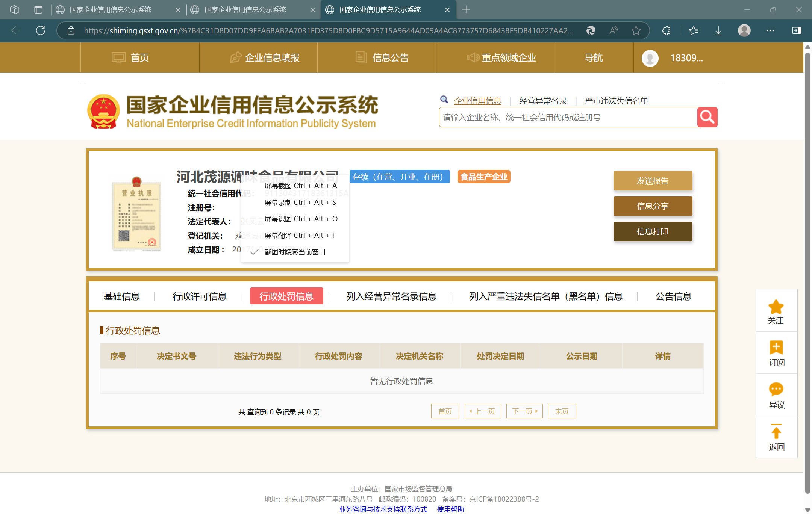The width and height of the screenshot is (812, 514).
Task: Click the address bar URL
Action: [x=329, y=30]
